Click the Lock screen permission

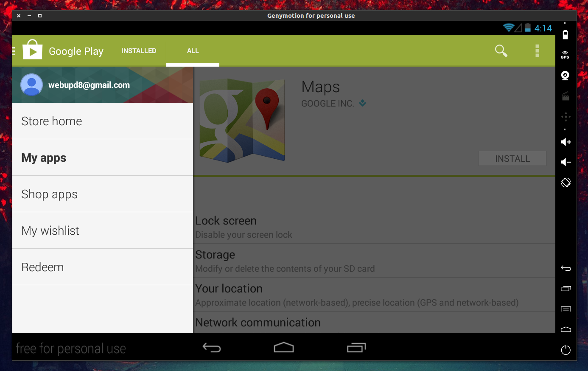coord(374,227)
